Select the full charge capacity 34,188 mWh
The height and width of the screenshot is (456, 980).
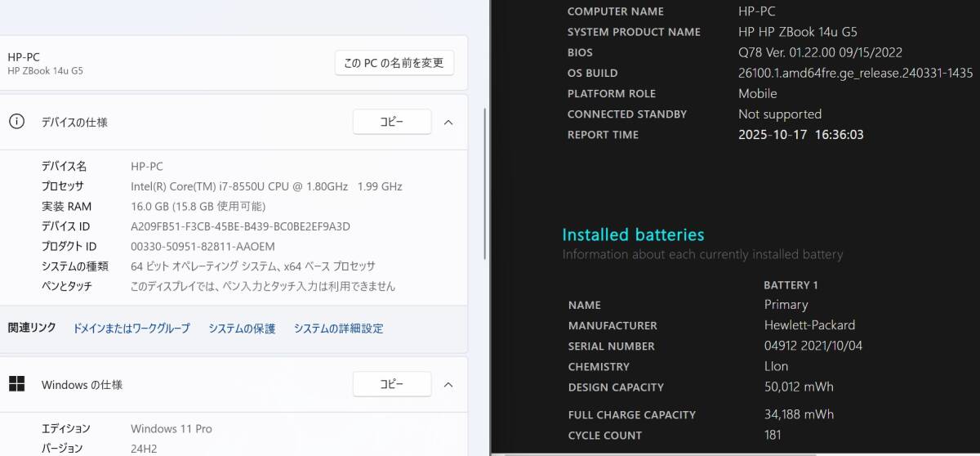(x=800, y=414)
